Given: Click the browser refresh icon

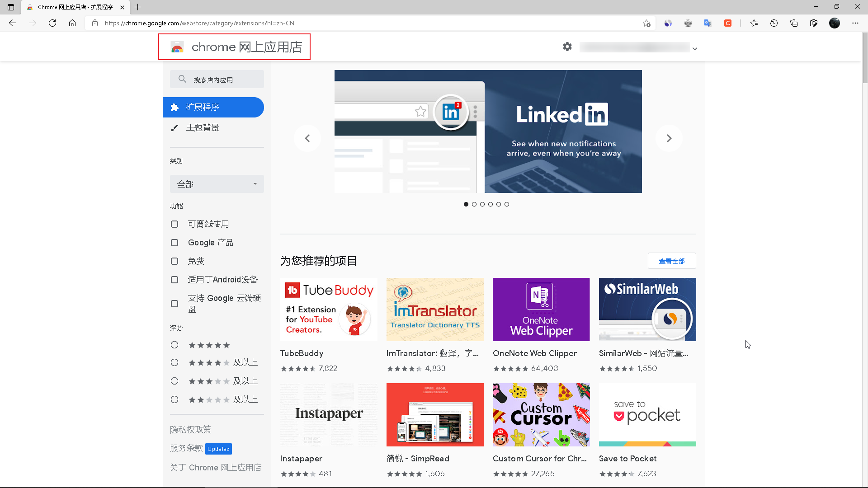Looking at the screenshot, I should click(52, 23).
